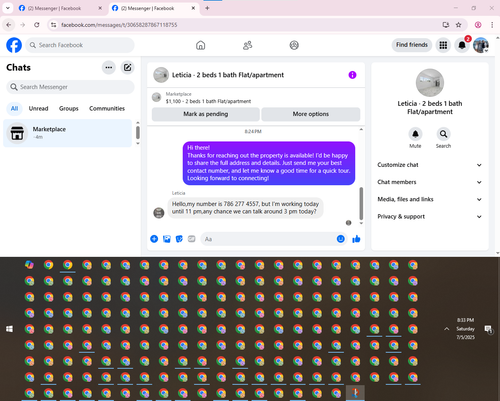Open Windows Start button

(x=9, y=329)
